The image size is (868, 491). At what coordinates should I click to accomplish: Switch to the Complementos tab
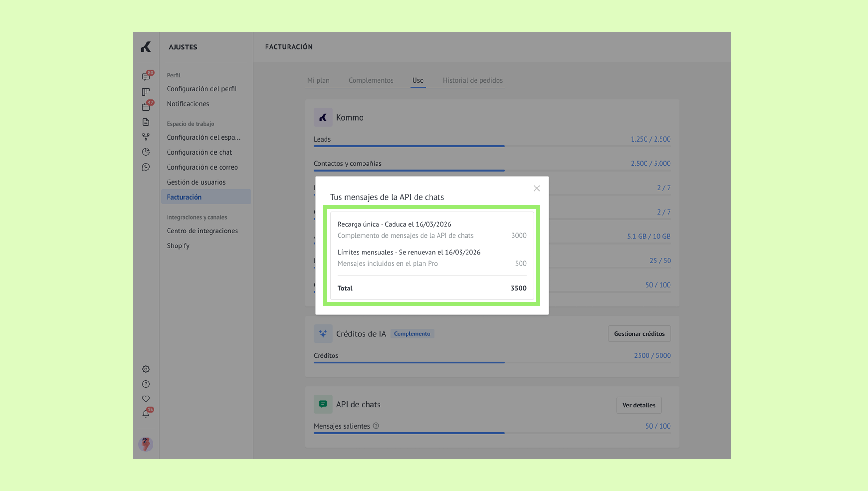[371, 80]
